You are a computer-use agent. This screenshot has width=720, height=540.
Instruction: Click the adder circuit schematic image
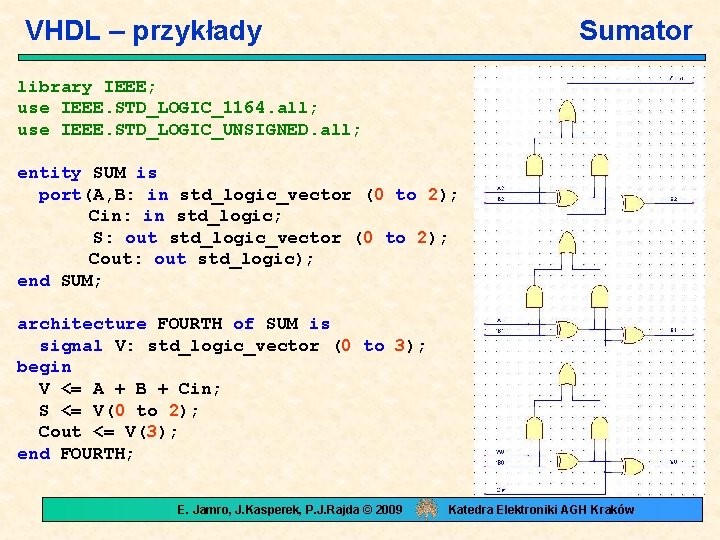click(x=590, y=281)
